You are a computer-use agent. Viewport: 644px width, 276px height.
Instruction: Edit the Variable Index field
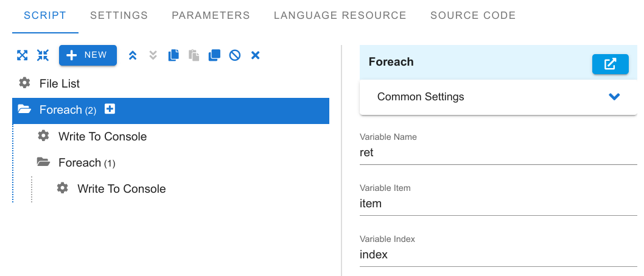[x=498, y=255]
